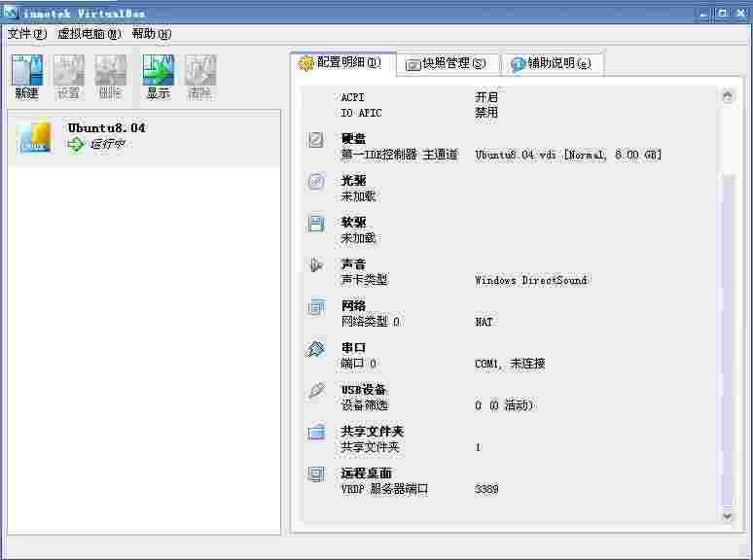Click the ACPI 开启 value
Viewport: 753px width, 560px height.
pos(486,97)
